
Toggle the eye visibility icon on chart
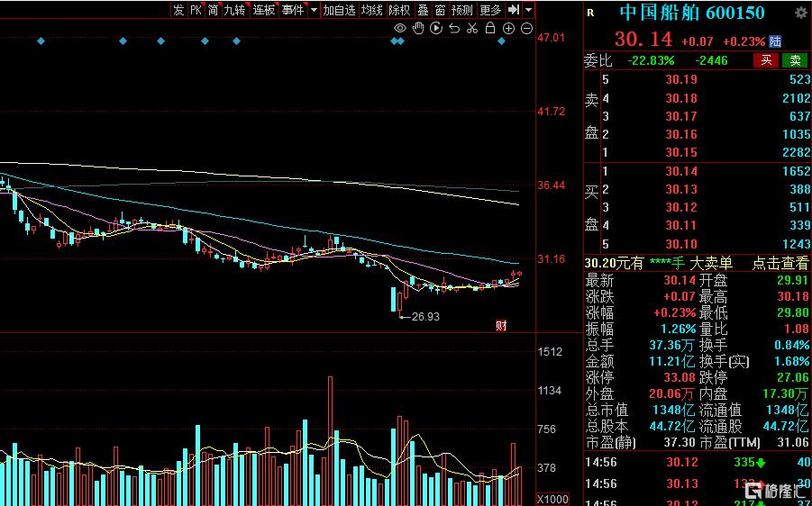(x=400, y=29)
